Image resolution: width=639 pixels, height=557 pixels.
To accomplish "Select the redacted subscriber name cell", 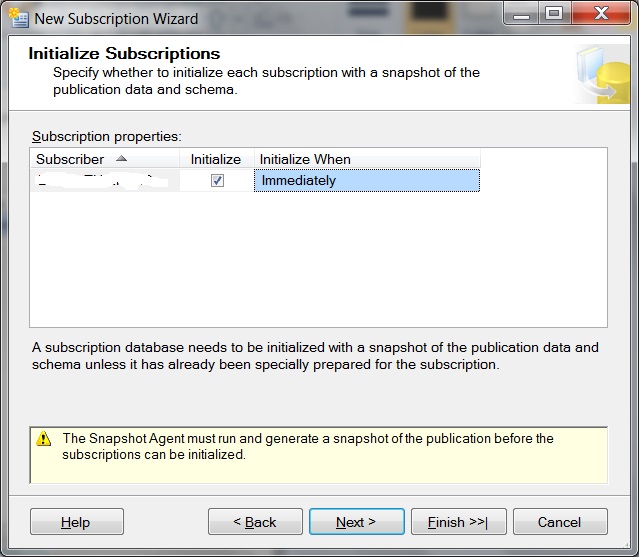I will click(x=105, y=181).
